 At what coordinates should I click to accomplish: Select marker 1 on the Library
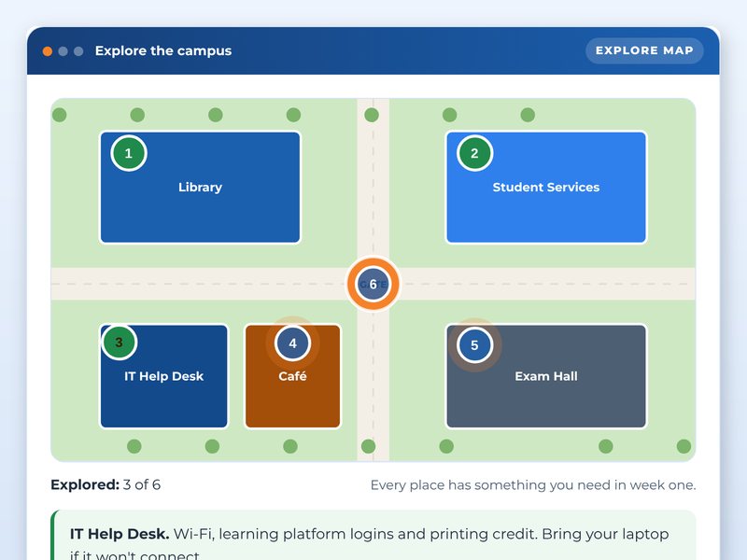coord(129,153)
